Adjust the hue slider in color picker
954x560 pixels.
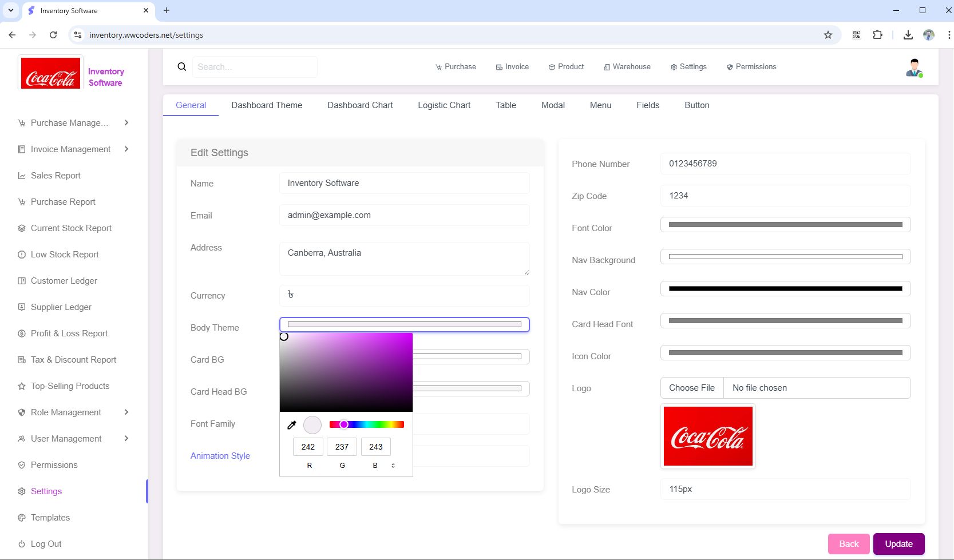(367, 424)
